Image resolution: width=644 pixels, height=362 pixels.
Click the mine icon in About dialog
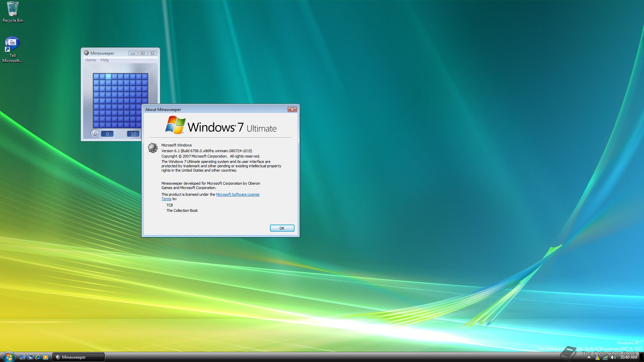click(x=153, y=148)
